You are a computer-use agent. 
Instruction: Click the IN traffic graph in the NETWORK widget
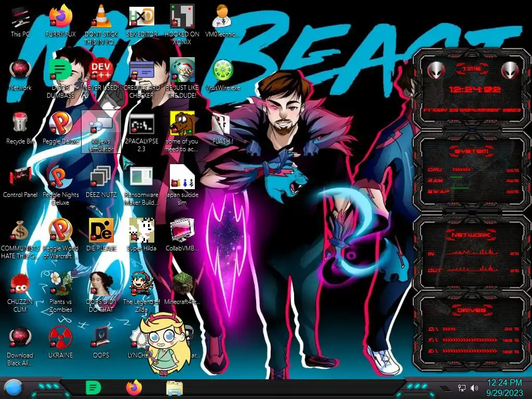(x=472, y=252)
